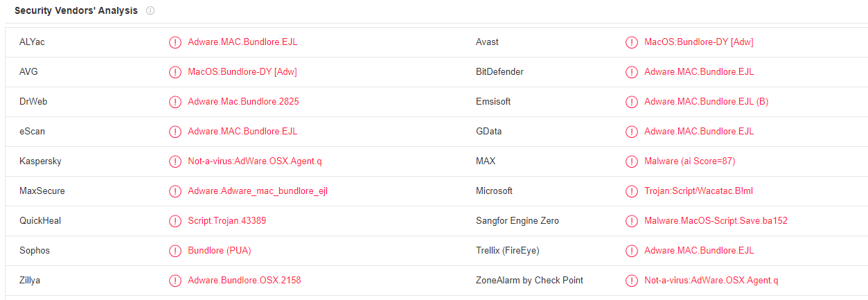Image resolution: width=868 pixels, height=300 pixels.
Task: Click the Security Vendors' Analysis heading
Action: tap(76, 11)
